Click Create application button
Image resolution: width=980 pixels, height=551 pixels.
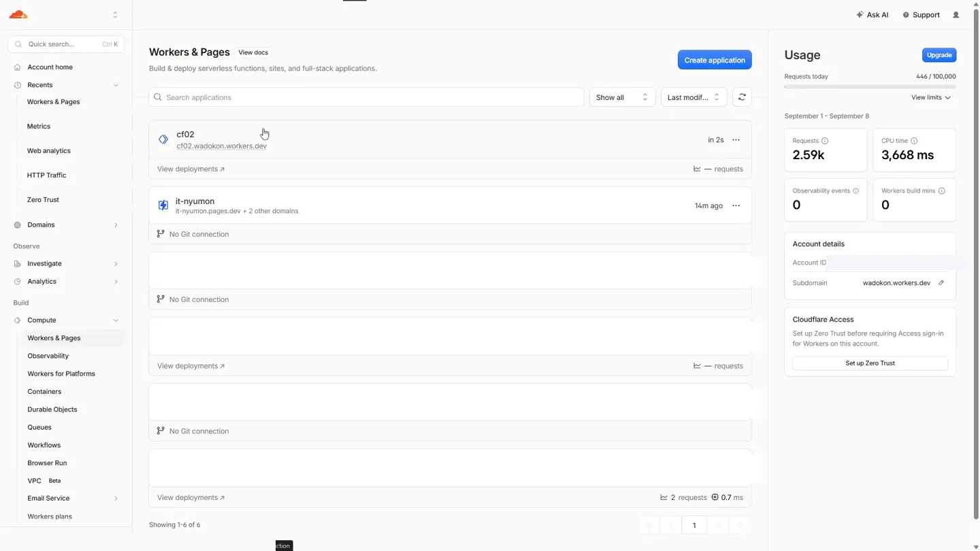[x=715, y=60]
